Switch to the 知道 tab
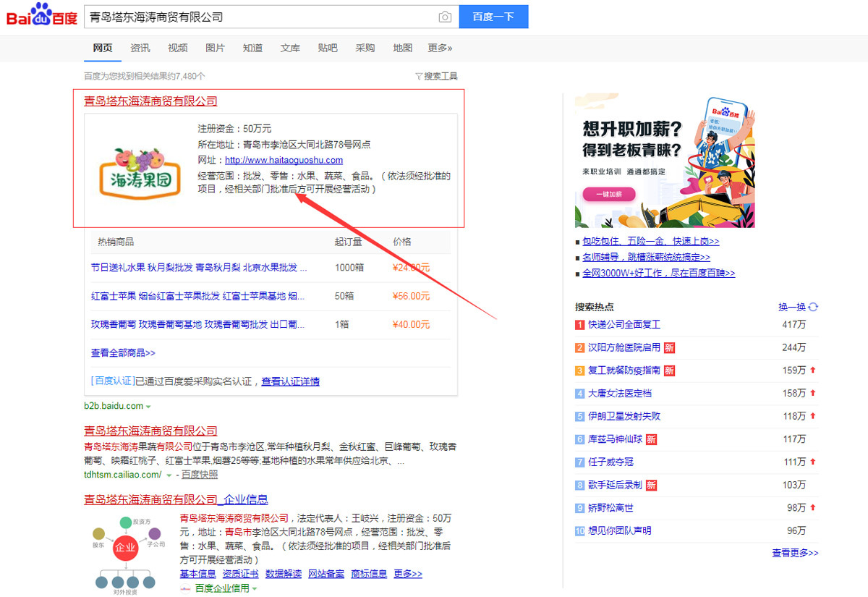The height and width of the screenshot is (597, 868). [x=253, y=48]
